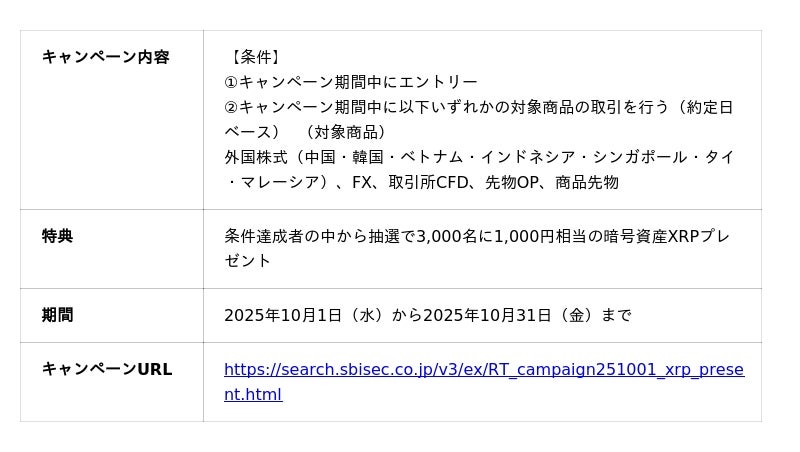Click the （対象商品） text
Screen dimensions: 800x452
tap(346, 132)
